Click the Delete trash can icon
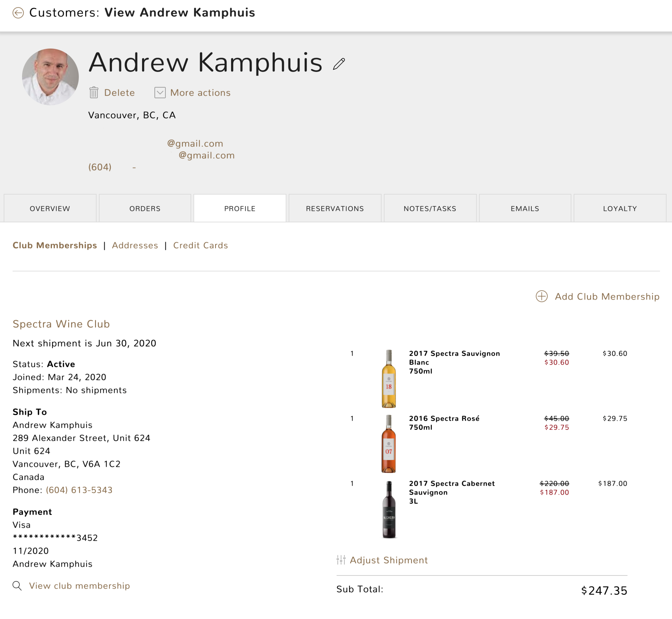The image size is (672, 619). click(94, 92)
